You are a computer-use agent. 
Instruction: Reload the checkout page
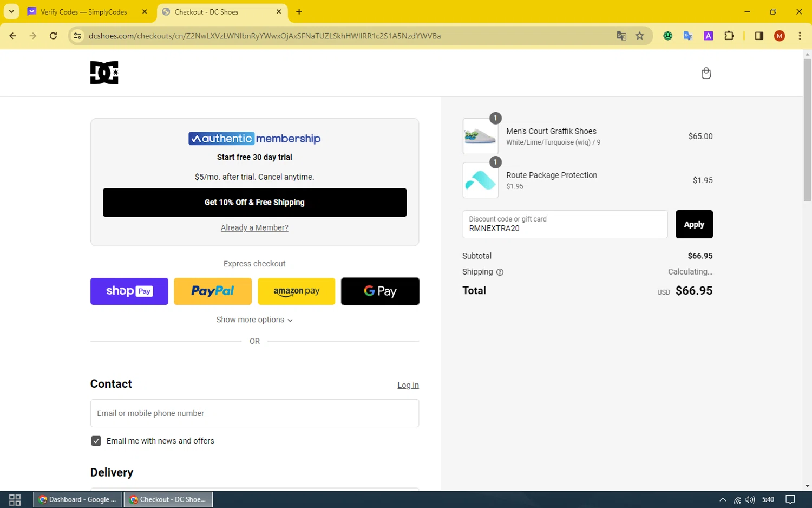(x=53, y=36)
